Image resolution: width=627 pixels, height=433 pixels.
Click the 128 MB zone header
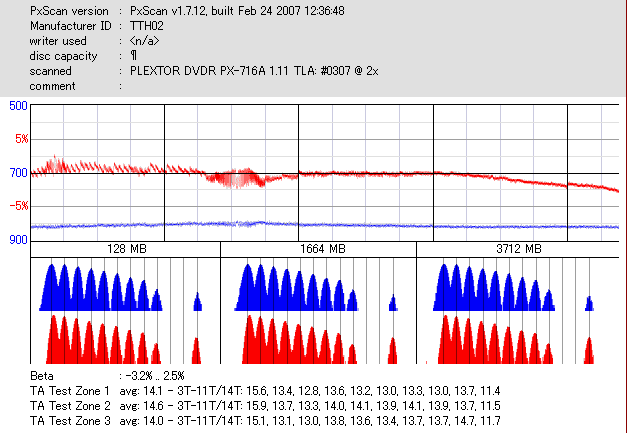coord(126,249)
